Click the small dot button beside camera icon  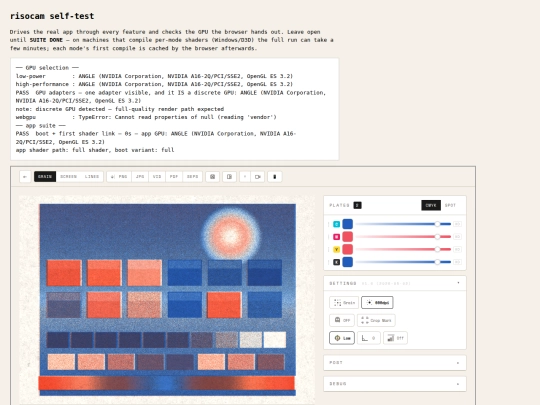[245, 177]
